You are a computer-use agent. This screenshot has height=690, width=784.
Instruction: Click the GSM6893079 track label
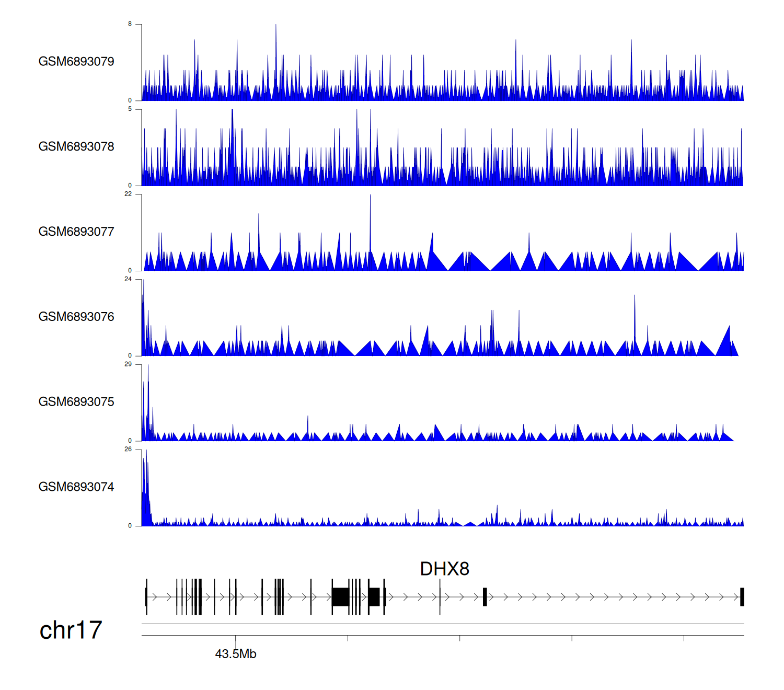[x=76, y=62]
